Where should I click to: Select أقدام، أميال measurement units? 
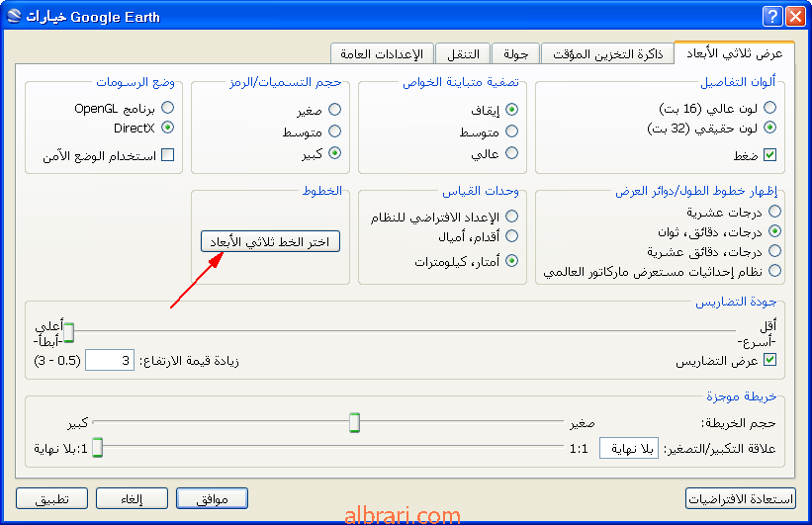point(511,236)
